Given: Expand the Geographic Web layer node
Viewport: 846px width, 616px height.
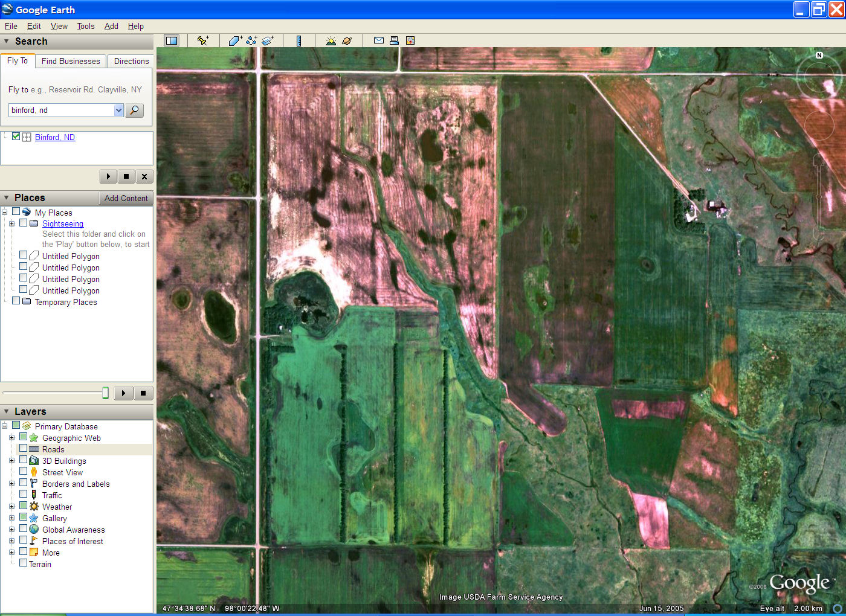Looking at the screenshot, I should click(x=11, y=438).
